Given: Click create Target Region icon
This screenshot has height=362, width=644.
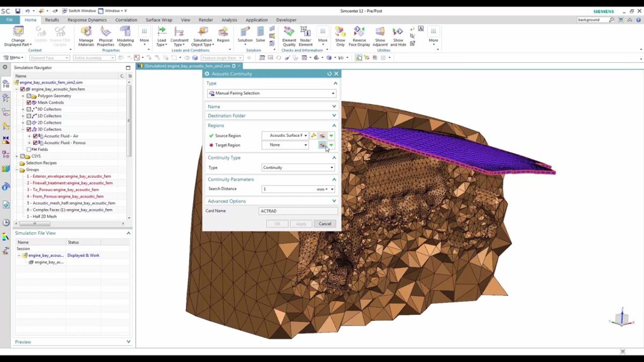Looking at the screenshot, I should point(322,145).
